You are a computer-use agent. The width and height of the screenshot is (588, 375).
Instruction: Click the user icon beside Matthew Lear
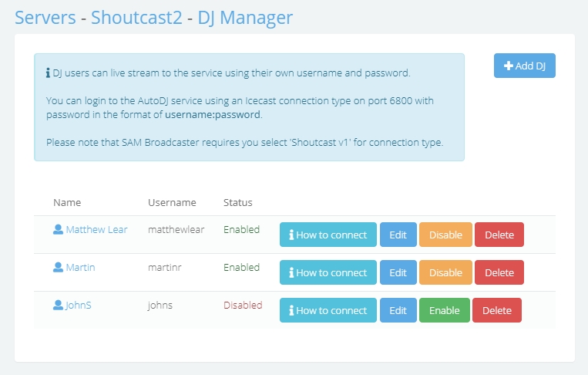[x=58, y=229]
